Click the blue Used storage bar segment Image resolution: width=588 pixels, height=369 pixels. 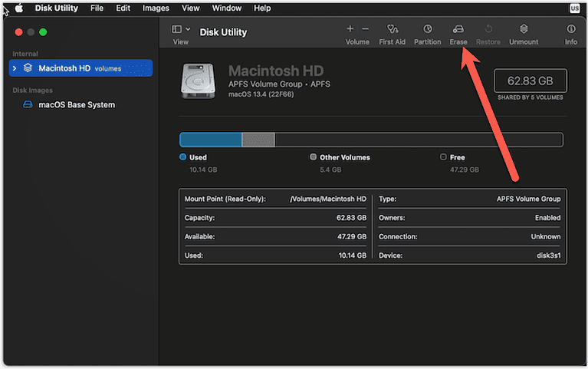(x=210, y=140)
